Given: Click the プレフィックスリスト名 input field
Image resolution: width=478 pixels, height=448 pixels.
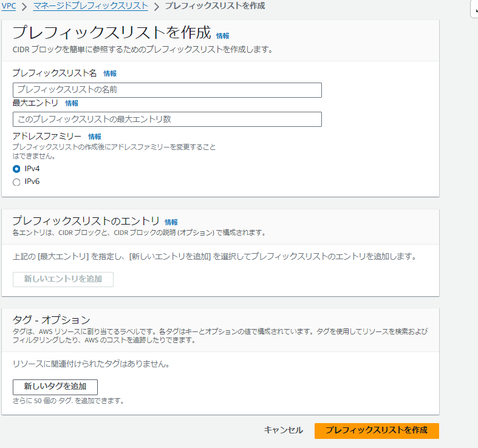Looking at the screenshot, I should click(167, 90).
